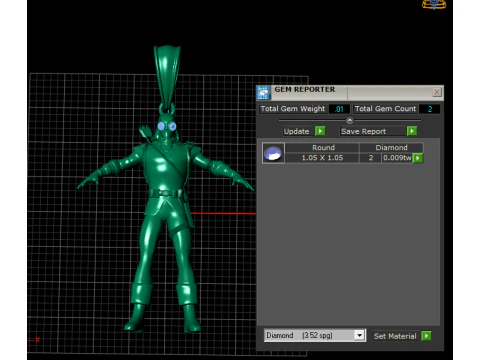
Task: Select the round gem thumbnail
Action: pos(273,153)
